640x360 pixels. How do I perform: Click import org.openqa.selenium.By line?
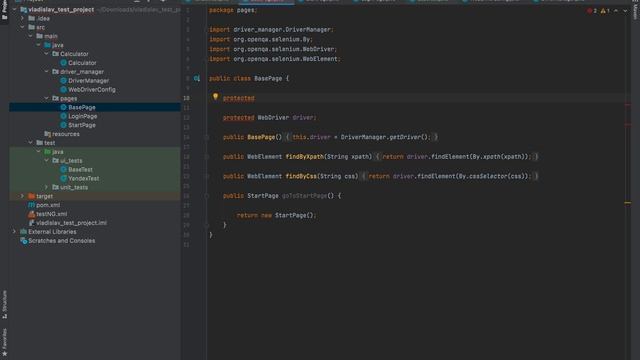(x=261, y=39)
